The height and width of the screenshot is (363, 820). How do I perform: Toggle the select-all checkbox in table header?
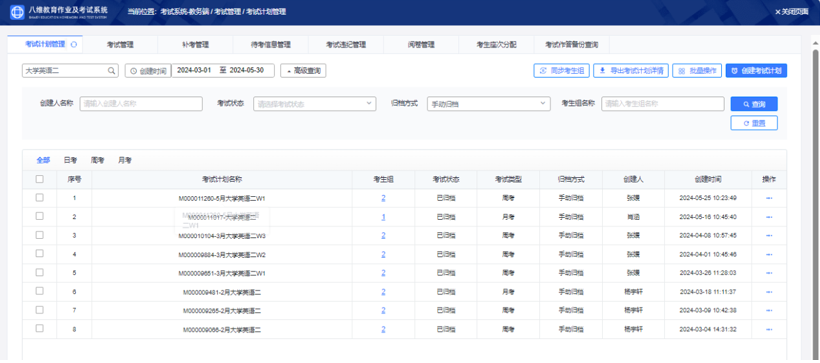point(40,179)
